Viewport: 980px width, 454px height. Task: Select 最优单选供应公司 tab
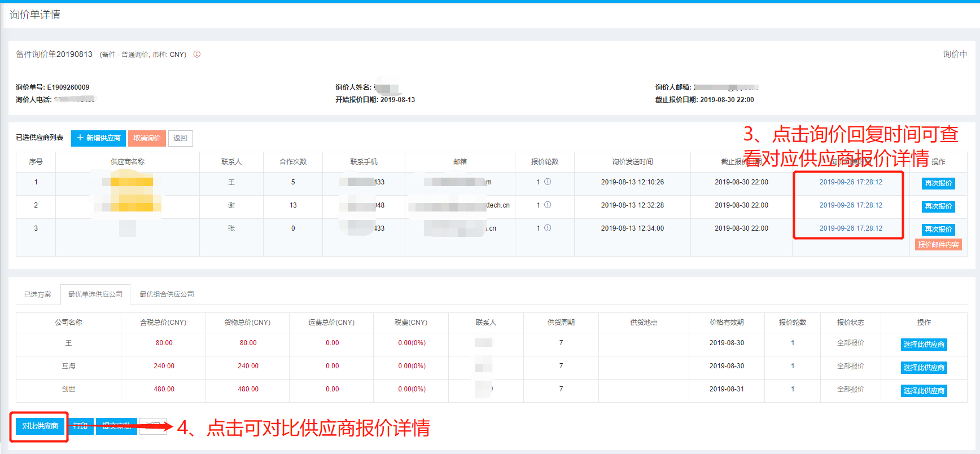click(95, 294)
